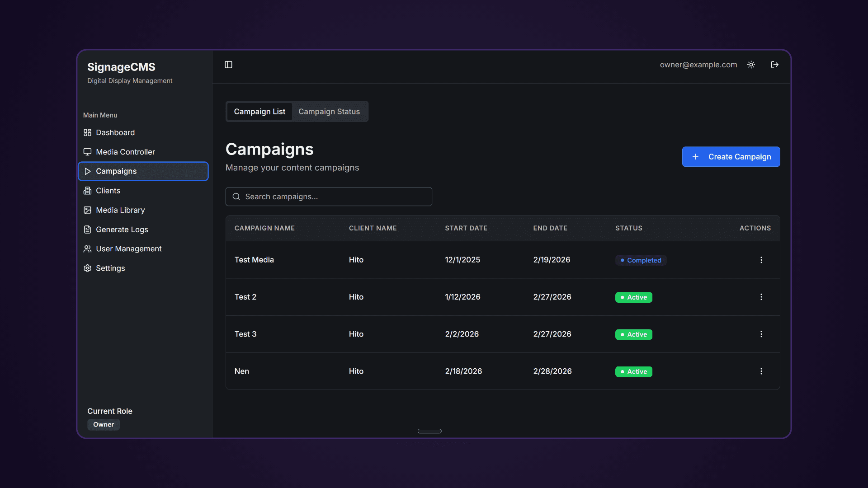Select the Media Controller menu icon
This screenshot has height=488, width=868.
87,152
